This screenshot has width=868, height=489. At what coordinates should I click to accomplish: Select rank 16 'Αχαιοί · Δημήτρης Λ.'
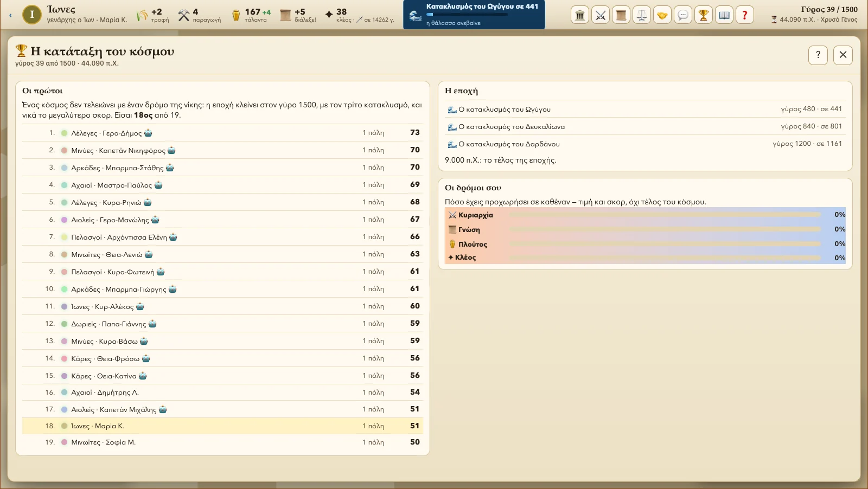click(x=222, y=393)
